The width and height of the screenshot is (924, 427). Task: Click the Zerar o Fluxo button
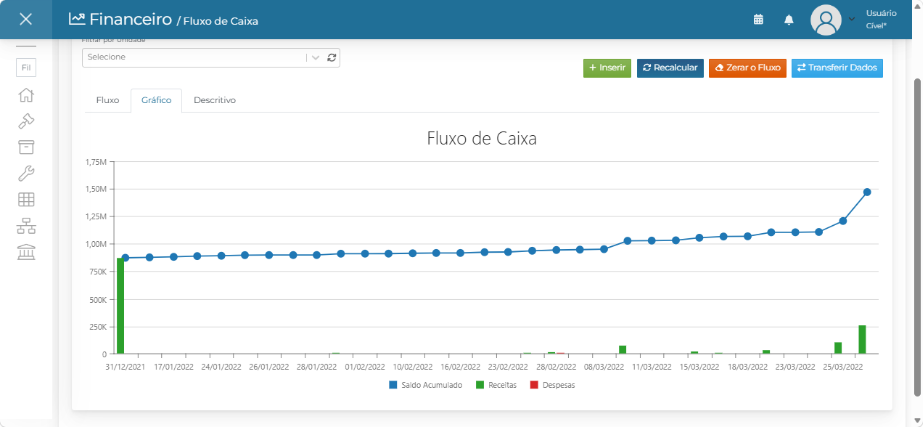tap(747, 68)
